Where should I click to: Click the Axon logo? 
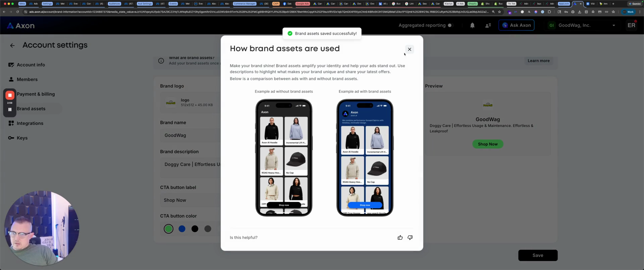point(21,26)
